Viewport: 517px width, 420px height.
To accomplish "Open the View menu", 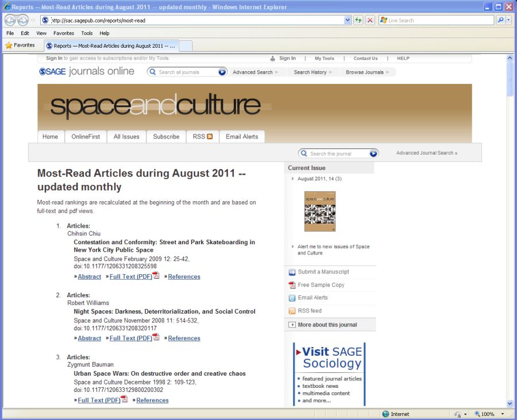I will pos(41,33).
